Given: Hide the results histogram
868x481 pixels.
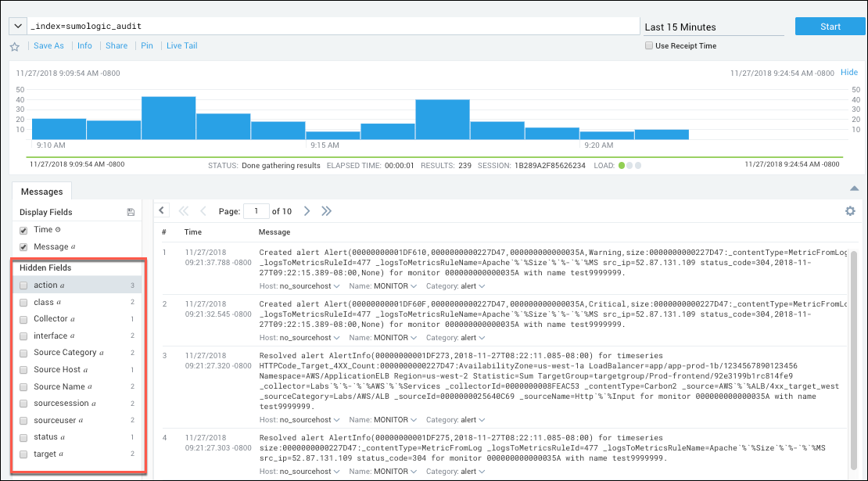Looking at the screenshot, I should click(849, 71).
